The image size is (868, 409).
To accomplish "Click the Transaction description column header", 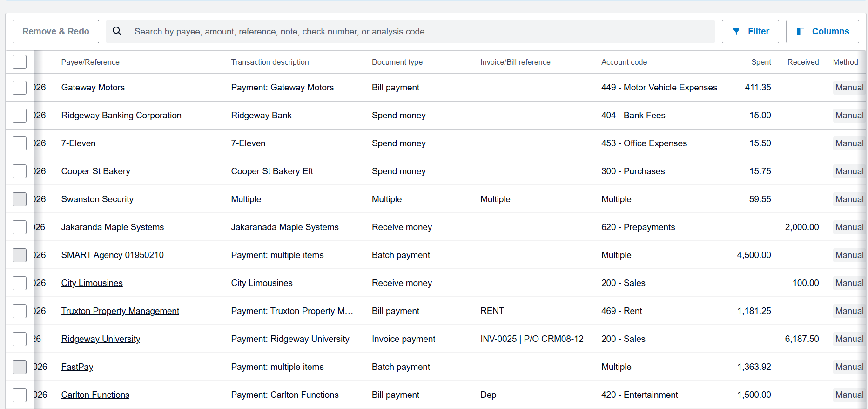I will pos(270,62).
